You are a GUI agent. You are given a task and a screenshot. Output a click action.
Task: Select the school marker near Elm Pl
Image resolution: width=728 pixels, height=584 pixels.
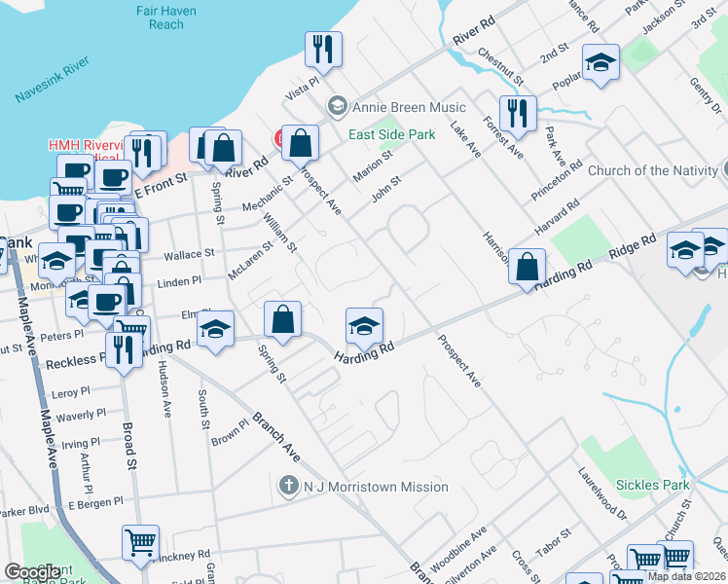pos(215,329)
